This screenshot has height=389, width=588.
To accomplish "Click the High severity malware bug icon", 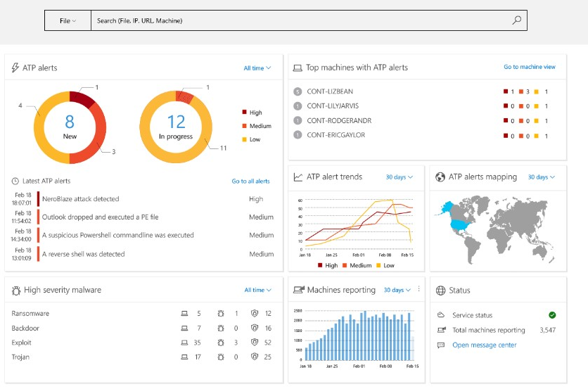I will (x=15, y=290).
